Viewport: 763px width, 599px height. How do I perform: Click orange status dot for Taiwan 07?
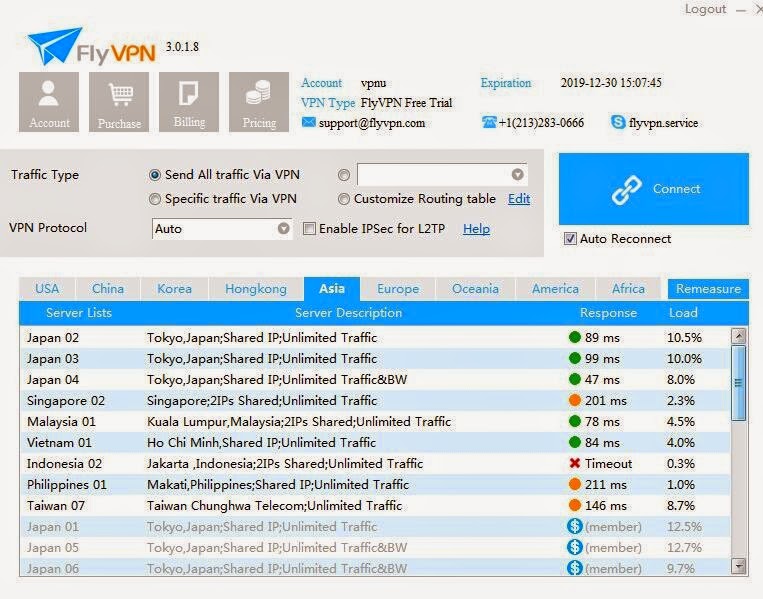click(x=575, y=505)
